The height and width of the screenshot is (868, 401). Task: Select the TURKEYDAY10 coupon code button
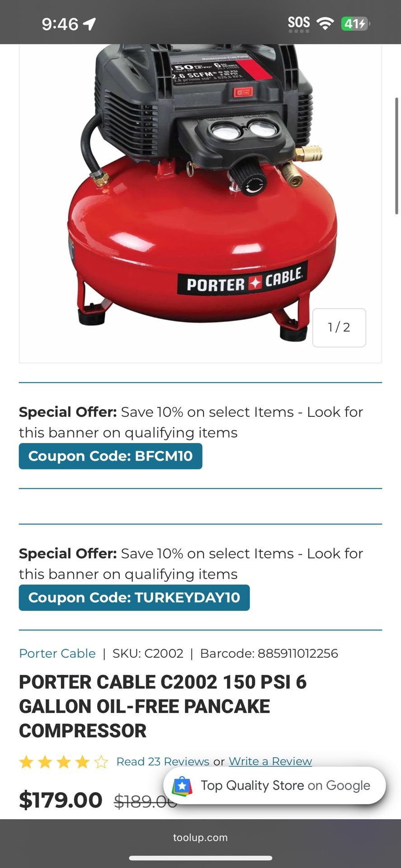pyautogui.click(x=134, y=598)
